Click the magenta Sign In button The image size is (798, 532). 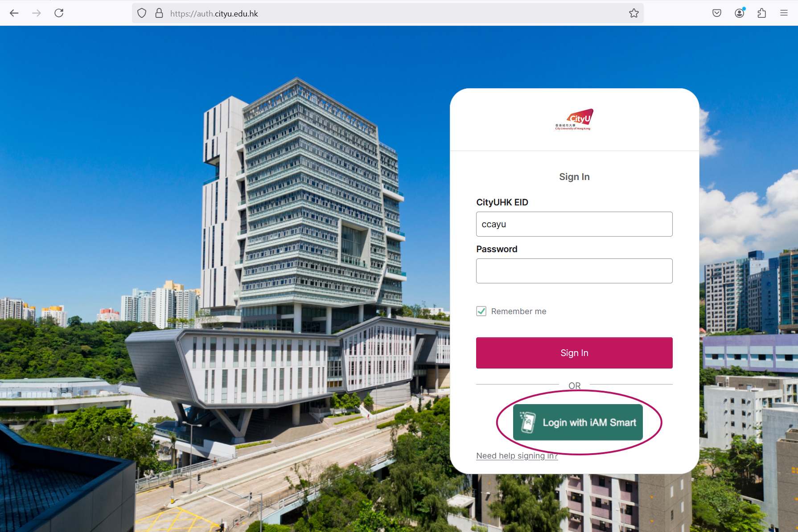(574, 353)
